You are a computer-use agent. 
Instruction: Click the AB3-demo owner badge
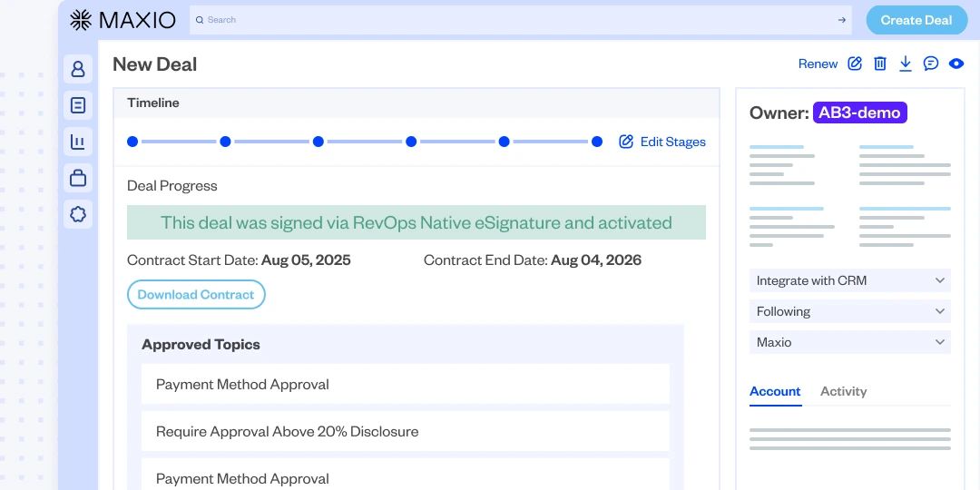click(859, 113)
